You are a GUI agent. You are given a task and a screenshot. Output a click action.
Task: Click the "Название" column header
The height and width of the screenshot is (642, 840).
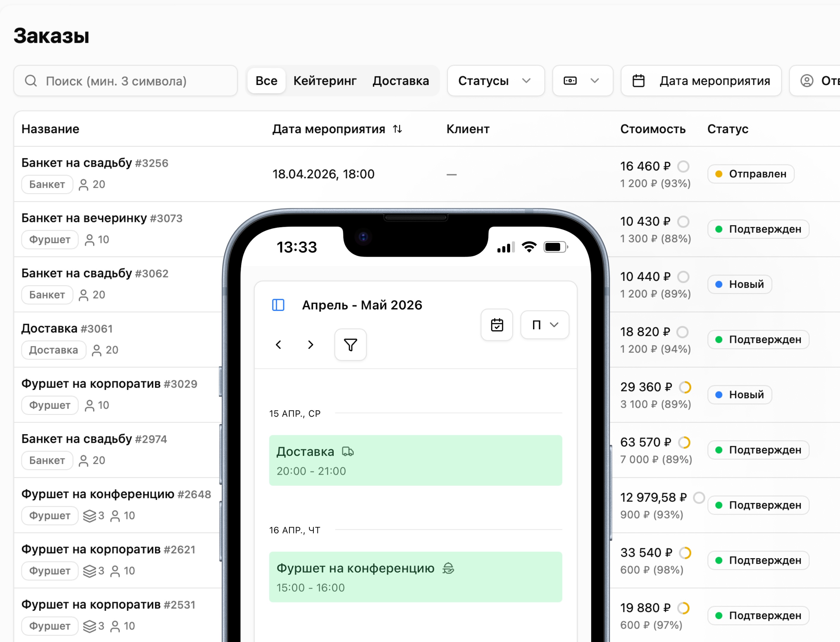click(50, 129)
